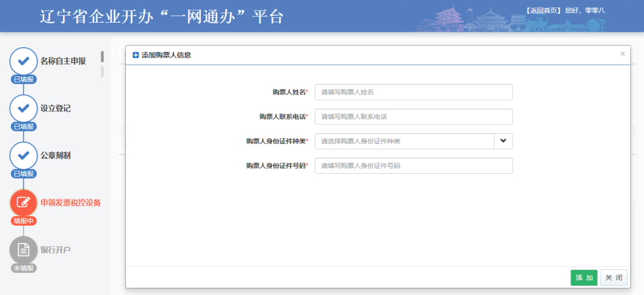The image size is (644, 295).
Task: Click the 已填报 badge under 设立登记
Action: 23,127
